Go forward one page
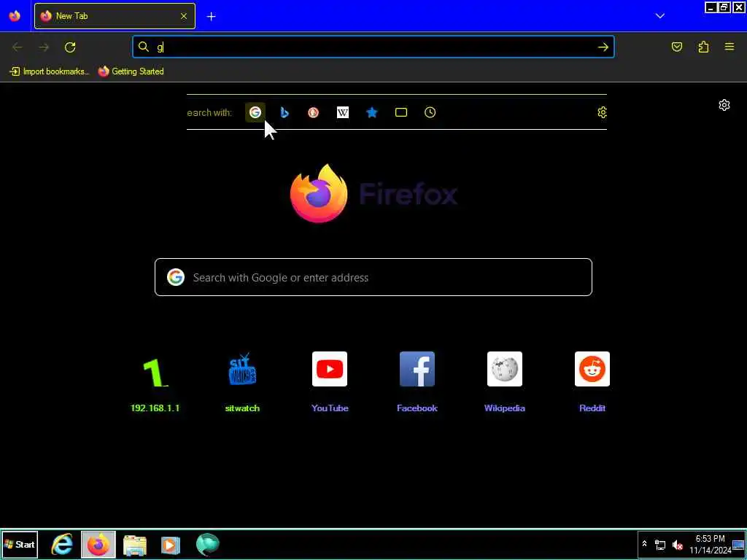 click(x=44, y=47)
